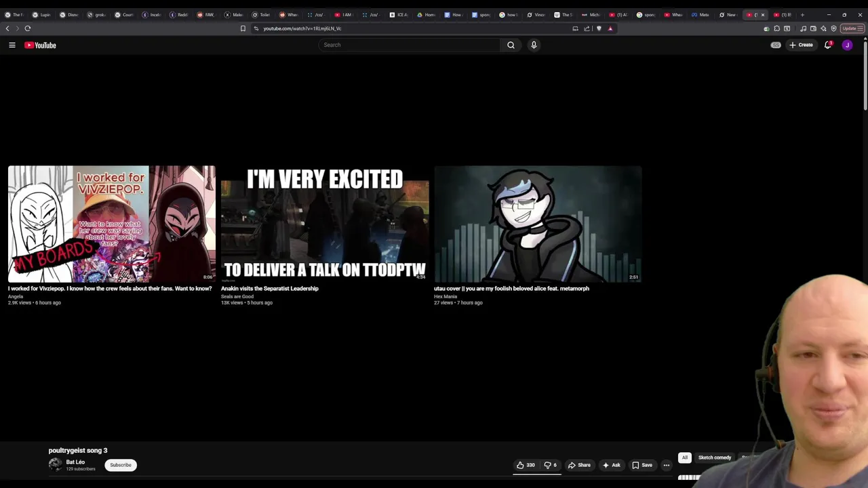The width and height of the screenshot is (868, 488).
Task: Open 'utau cover || you are my foolish' title
Action: pyautogui.click(x=511, y=289)
